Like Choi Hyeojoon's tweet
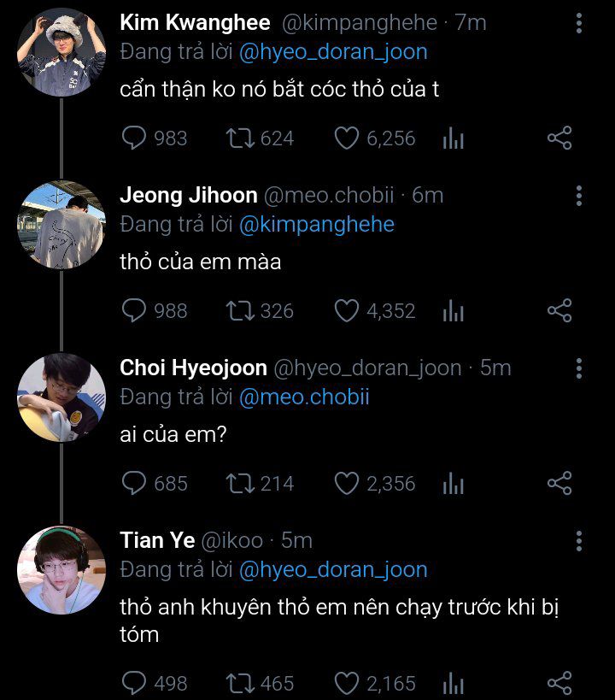This screenshot has height=700, width=615. coord(346,484)
